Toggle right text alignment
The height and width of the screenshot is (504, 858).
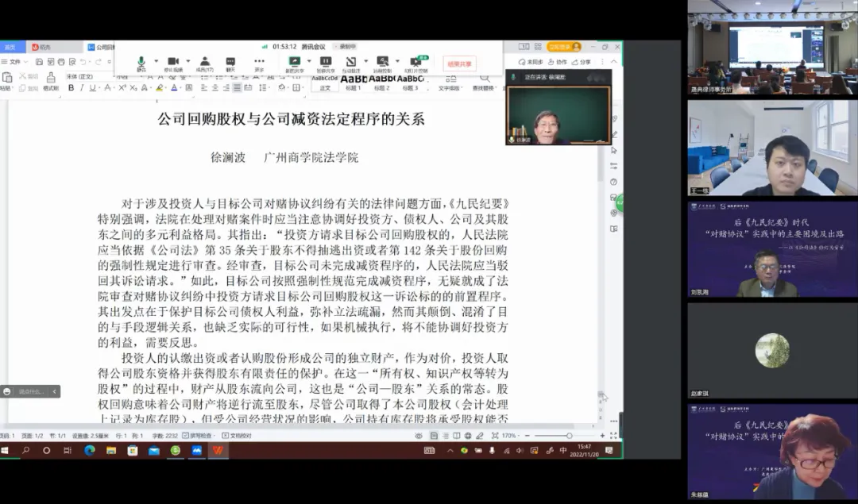(226, 87)
